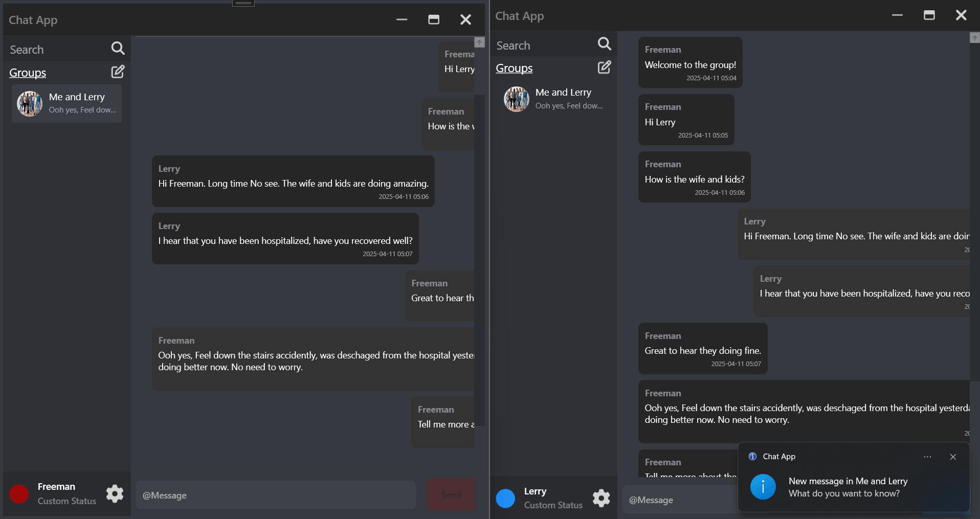980x519 pixels.
Task: Dismiss the Chat App notification
Action: [952, 457]
